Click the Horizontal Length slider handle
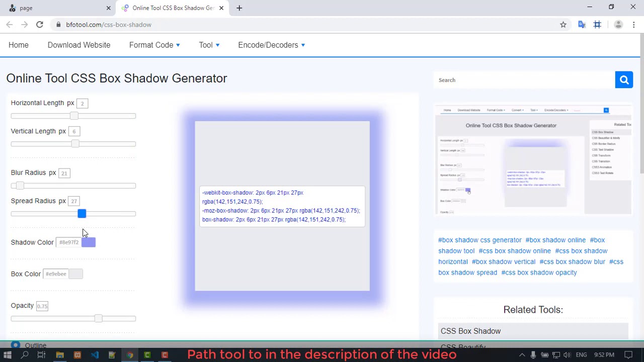The width and height of the screenshot is (644, 362). coord(74,116)
